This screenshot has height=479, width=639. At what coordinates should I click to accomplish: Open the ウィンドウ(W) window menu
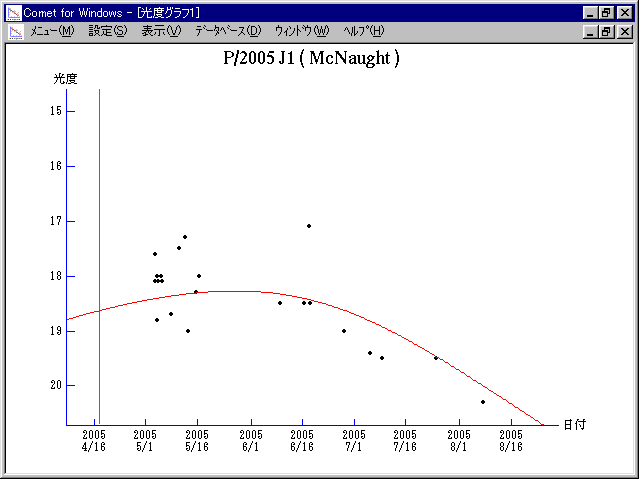tap(301, 31)
